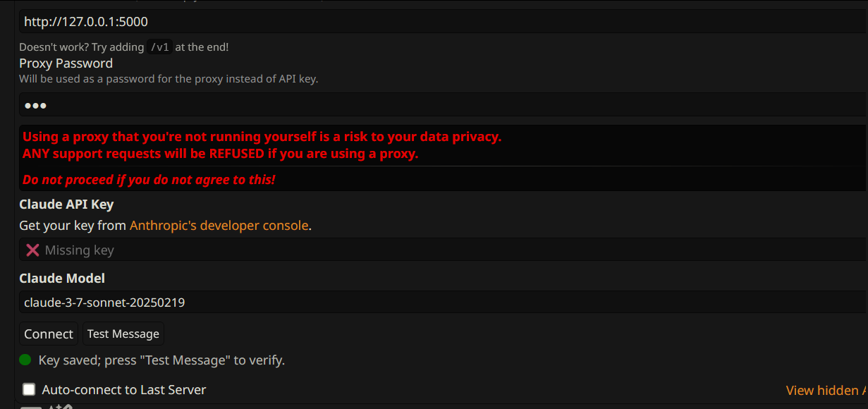Open the Claude Model dropdown

click(x=444, y=303)
